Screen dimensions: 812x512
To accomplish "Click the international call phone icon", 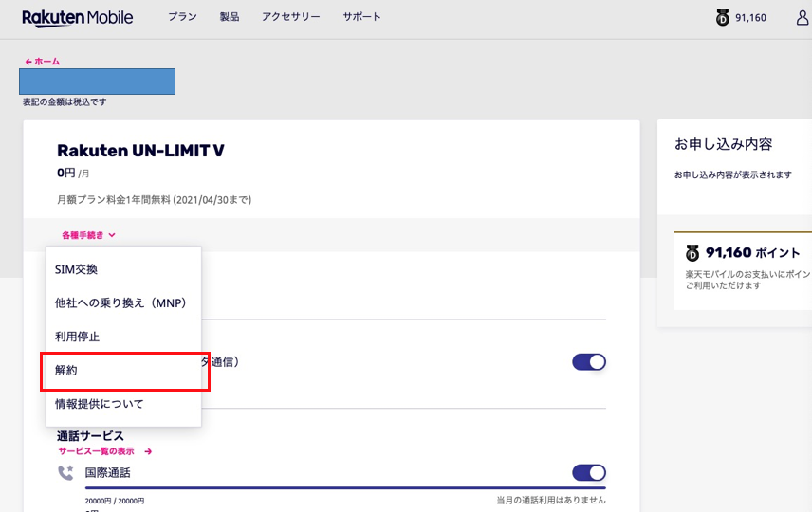I will tap(65, 472).
